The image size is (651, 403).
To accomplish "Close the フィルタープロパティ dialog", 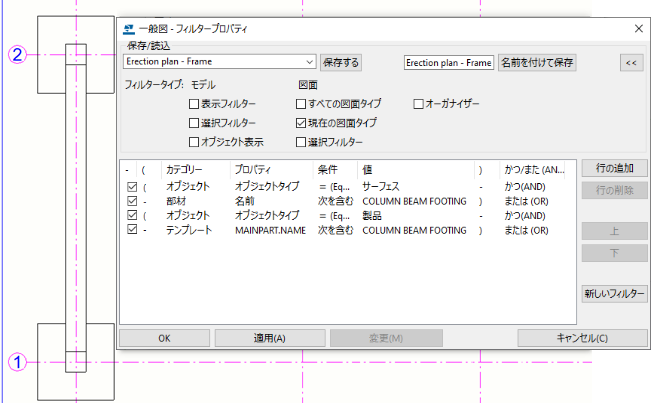I will point(637,29).
